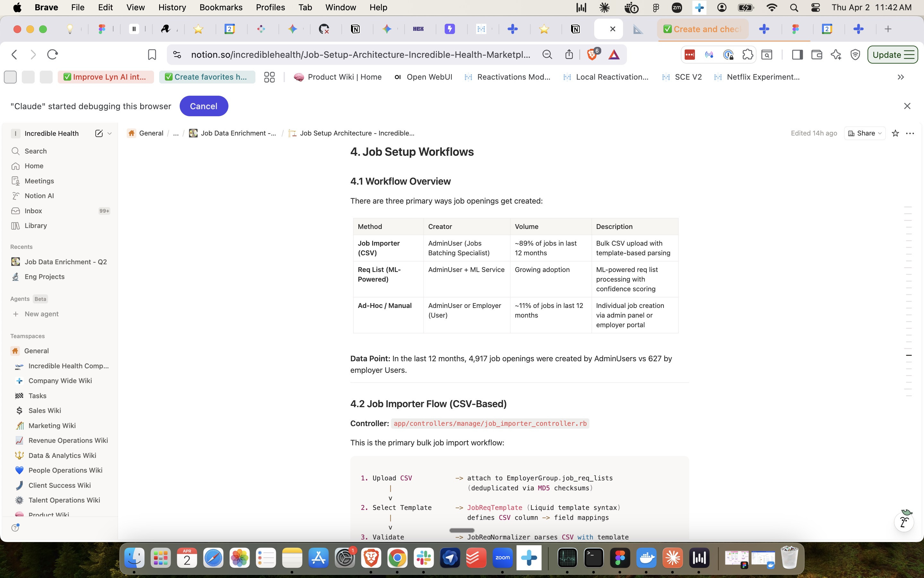
Task: Open Product Wiki | Home bookmark
Action: [338, 77]
